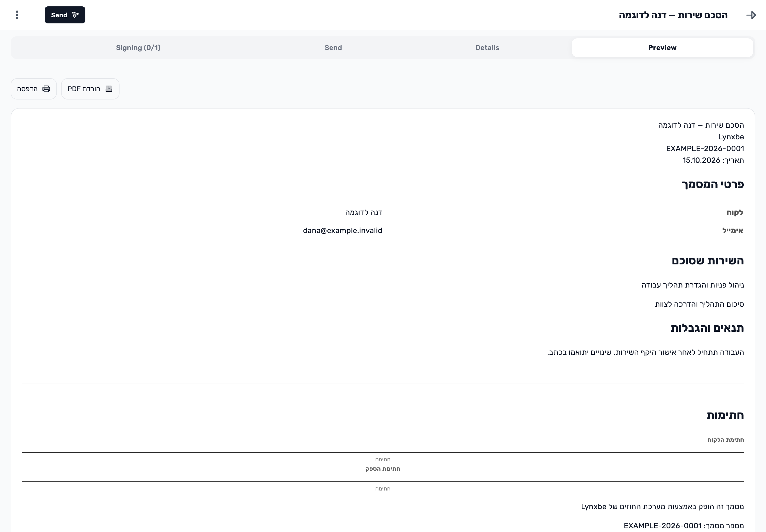Open the three-dot more options menu
The height and width of the screenshot is (532, 766).
click(17, 15)
